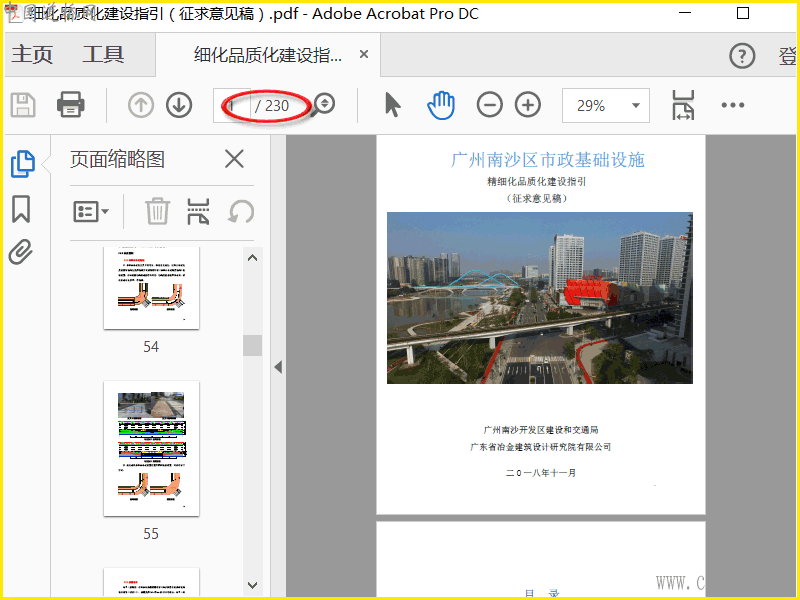Select the arrow selection tool

click(x=392, y=105)
